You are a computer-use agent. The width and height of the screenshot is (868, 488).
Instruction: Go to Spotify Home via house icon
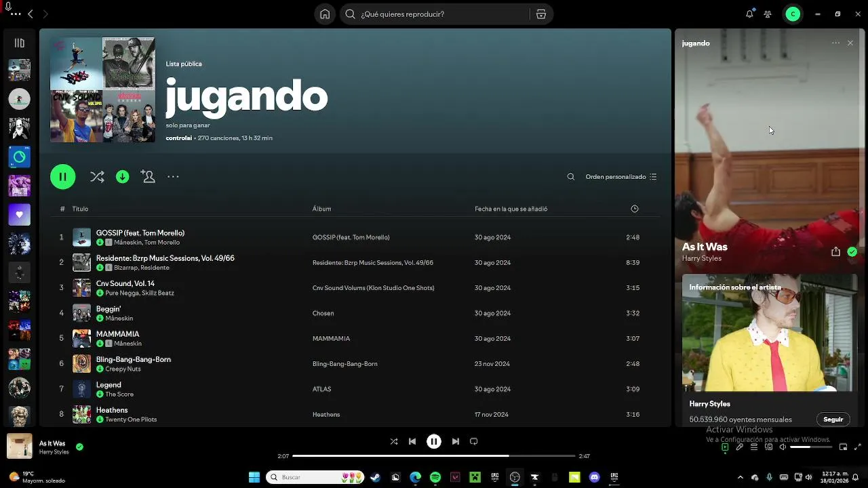tap(325, 14)
